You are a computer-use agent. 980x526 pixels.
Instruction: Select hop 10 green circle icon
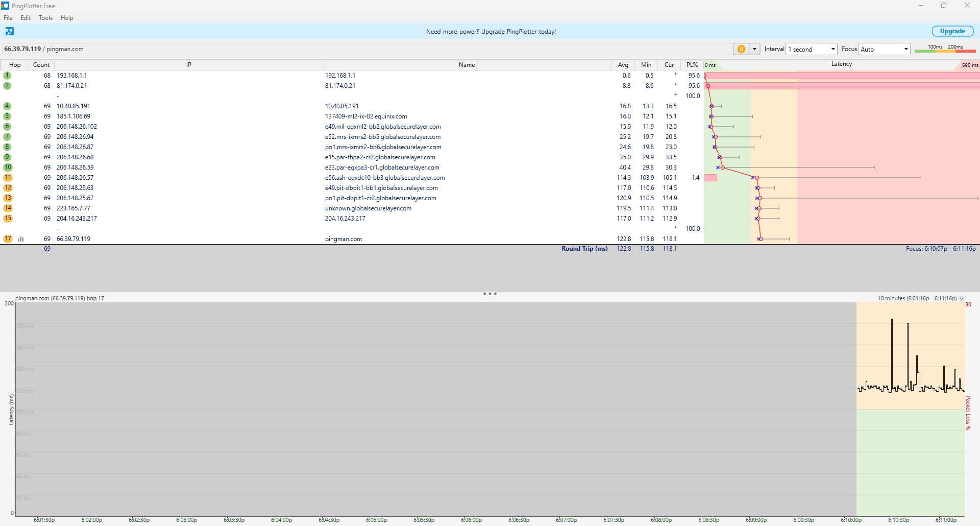[8, 168]
